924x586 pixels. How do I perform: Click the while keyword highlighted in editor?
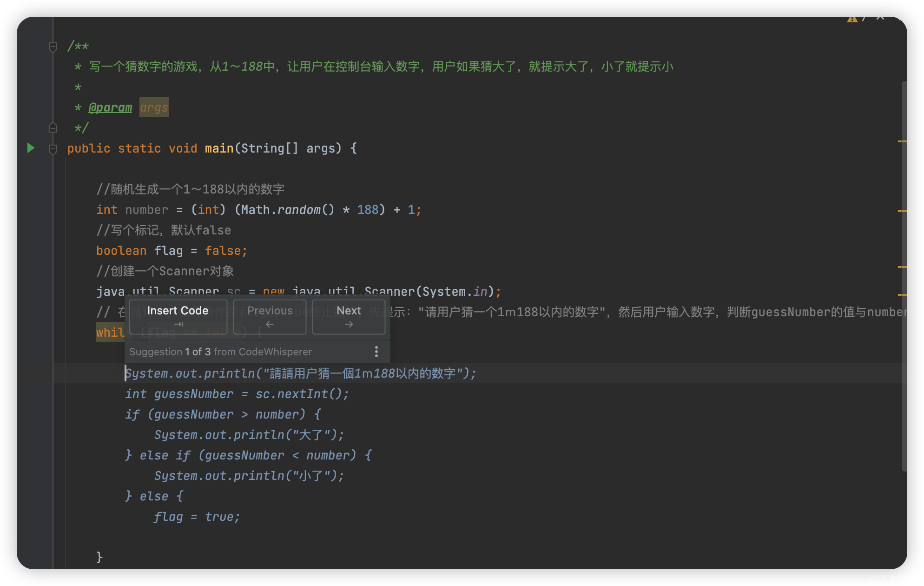[110, 333]
